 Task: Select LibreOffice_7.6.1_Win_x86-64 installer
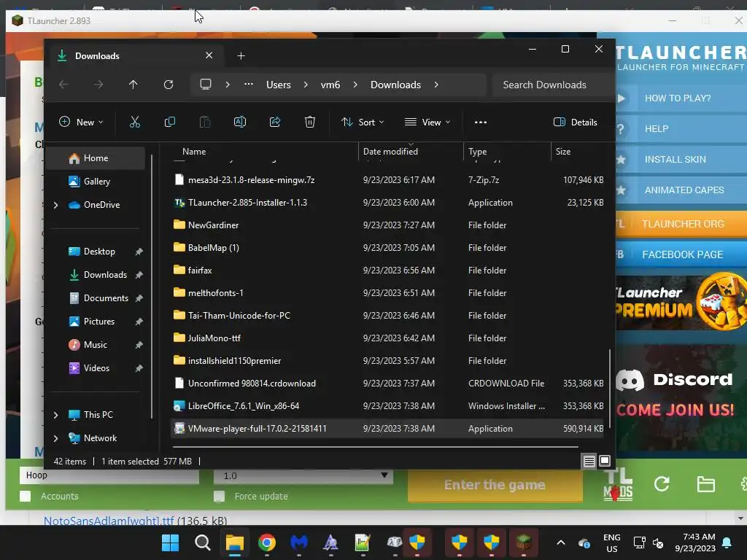(x=388, y=406)
